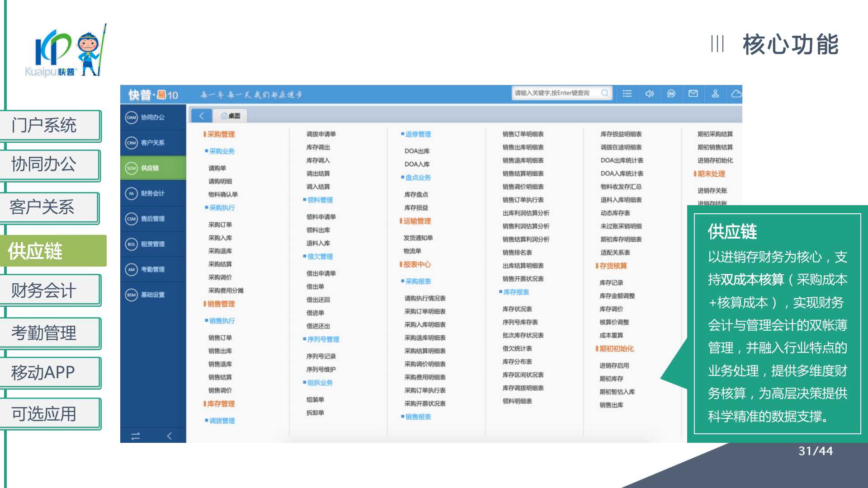Click the 桌面 home tab
Screen dimensions: 868x488
coord(231,116)
